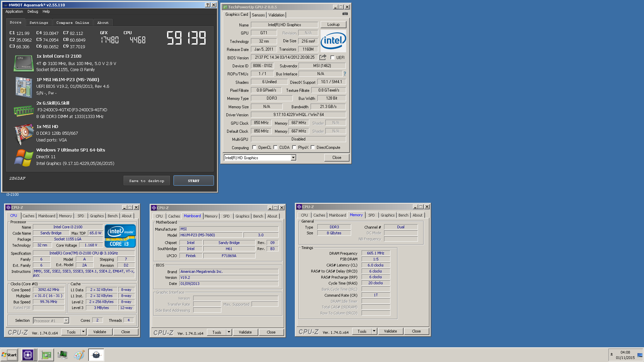
Task: Open the Aquamark taskbar icon
Action: [96, 355]
